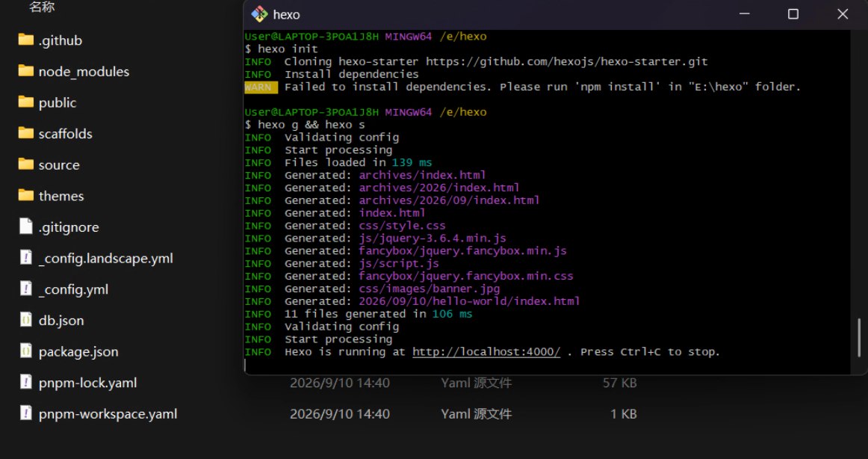The width and height of the screenshot is (868, 459).
Task: Click the Git Bash icon in hexo title bar
Action: tap(259, 14)
